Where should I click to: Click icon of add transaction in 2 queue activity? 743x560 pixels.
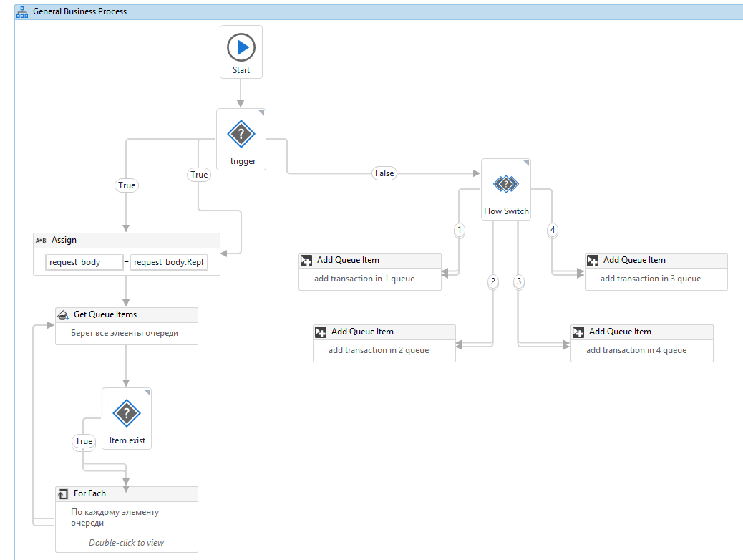pos(321,332)
